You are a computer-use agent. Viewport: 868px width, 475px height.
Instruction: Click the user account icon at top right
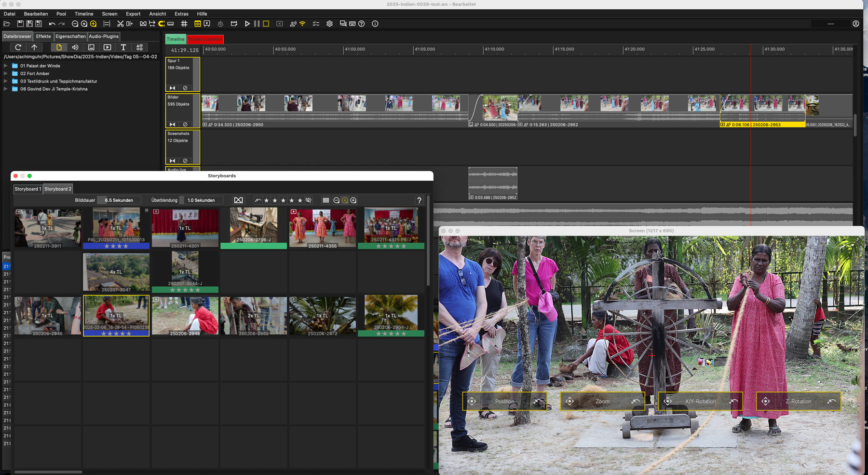pyautogui.click(x=856, y=24)
